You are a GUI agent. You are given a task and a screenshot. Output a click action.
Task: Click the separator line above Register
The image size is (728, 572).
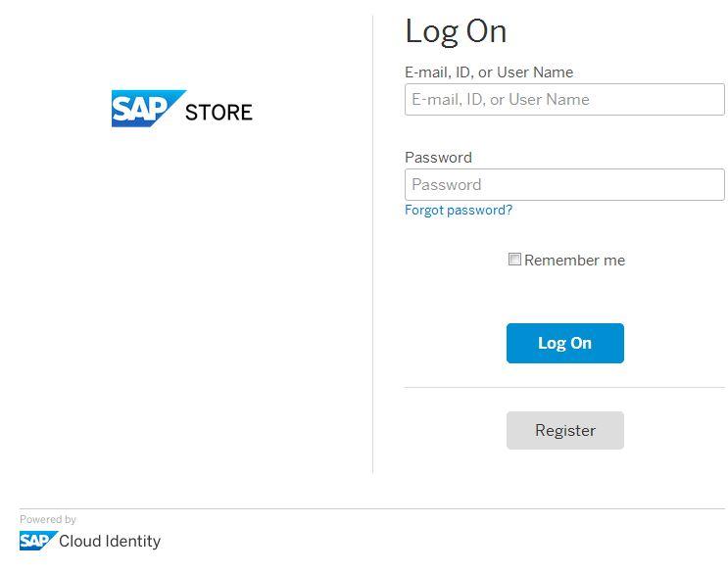[x=564, y=388]
